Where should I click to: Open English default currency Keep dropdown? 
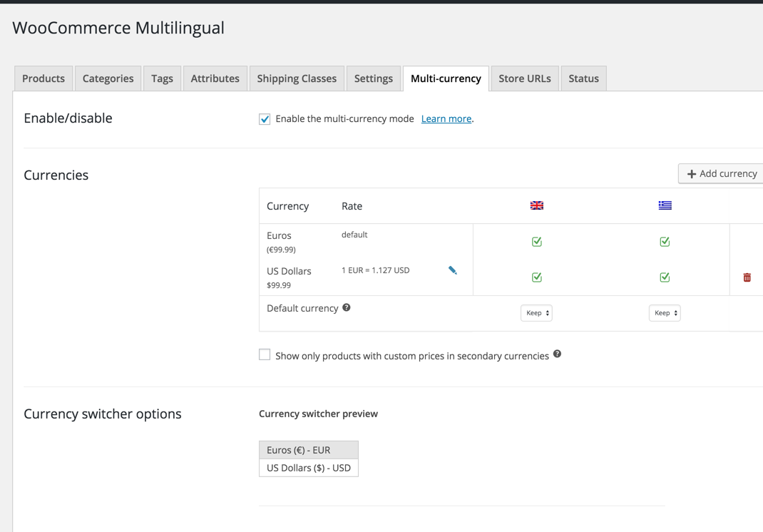click(x=537, y=313)
